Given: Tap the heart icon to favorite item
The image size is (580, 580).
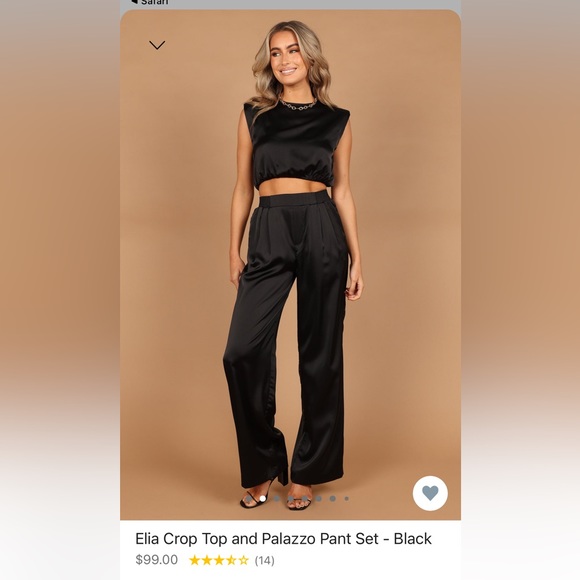Looking at the screenshot, I should coord(430,493).
